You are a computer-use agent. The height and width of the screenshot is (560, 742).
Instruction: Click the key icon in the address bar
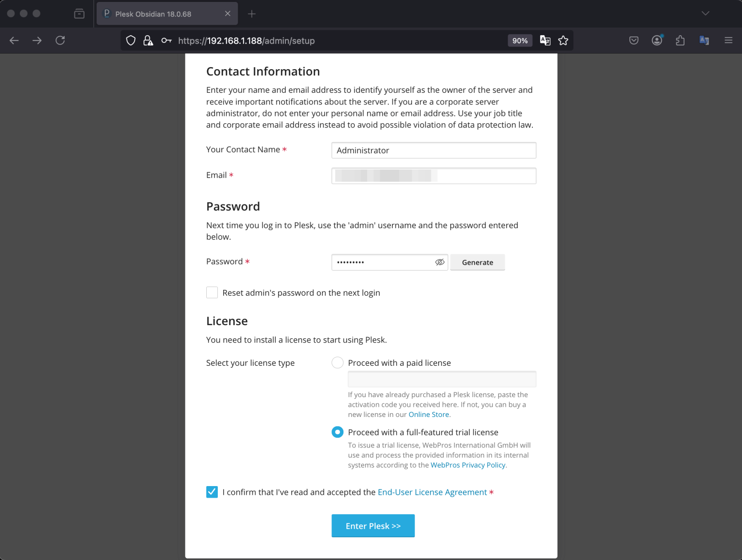point(166,41)
